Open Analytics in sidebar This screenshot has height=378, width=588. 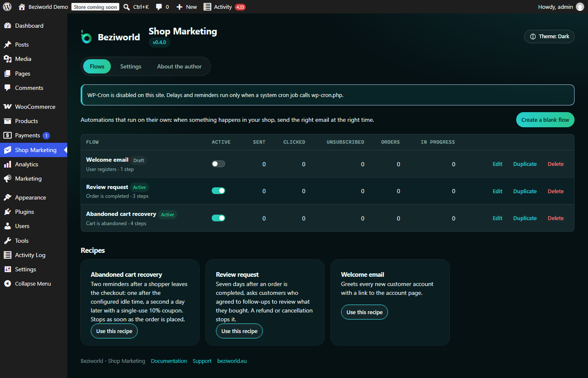tap(34, 164)
